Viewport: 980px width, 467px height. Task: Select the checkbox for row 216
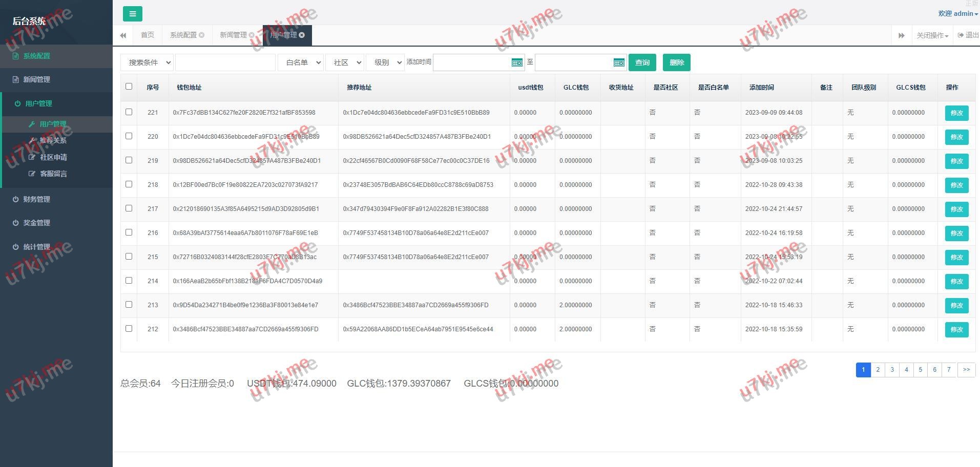pyautogui.click(x=129, y=232)
